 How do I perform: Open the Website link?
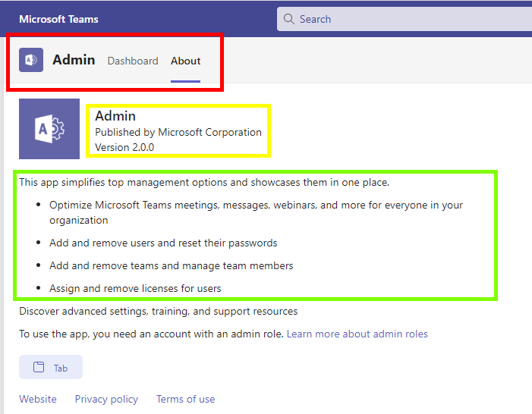38,399
